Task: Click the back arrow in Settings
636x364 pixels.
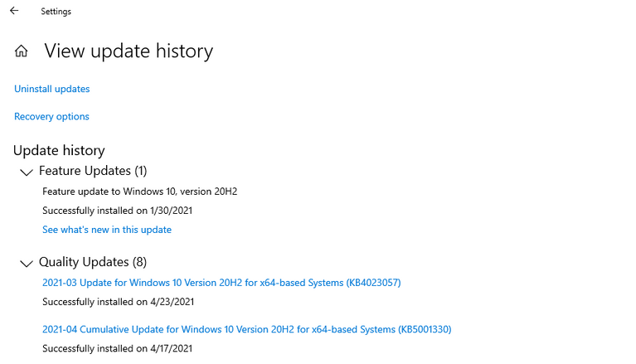Action: point(14,11)
